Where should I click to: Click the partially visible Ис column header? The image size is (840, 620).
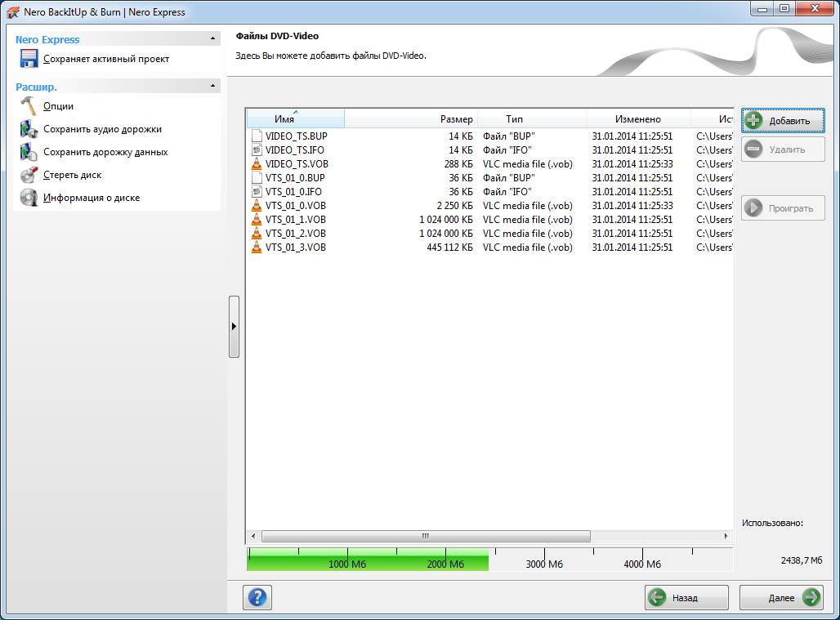point(712,119)
